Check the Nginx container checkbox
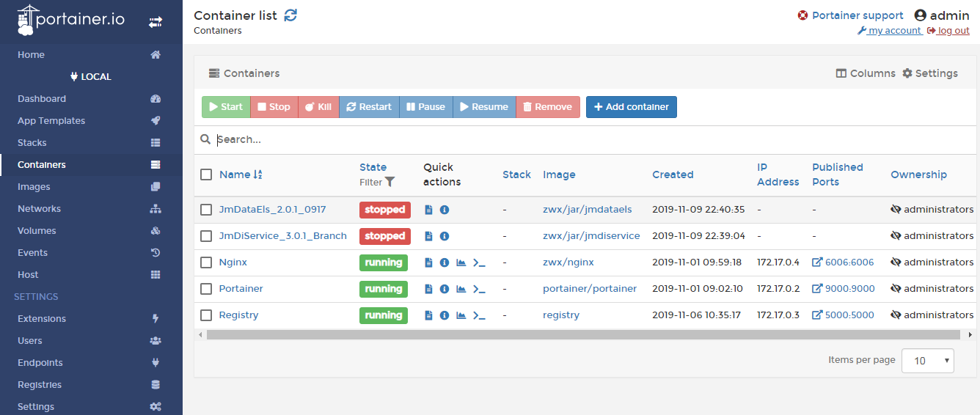The width and height of the screenshot is (980, 415). tap(206, 262)
